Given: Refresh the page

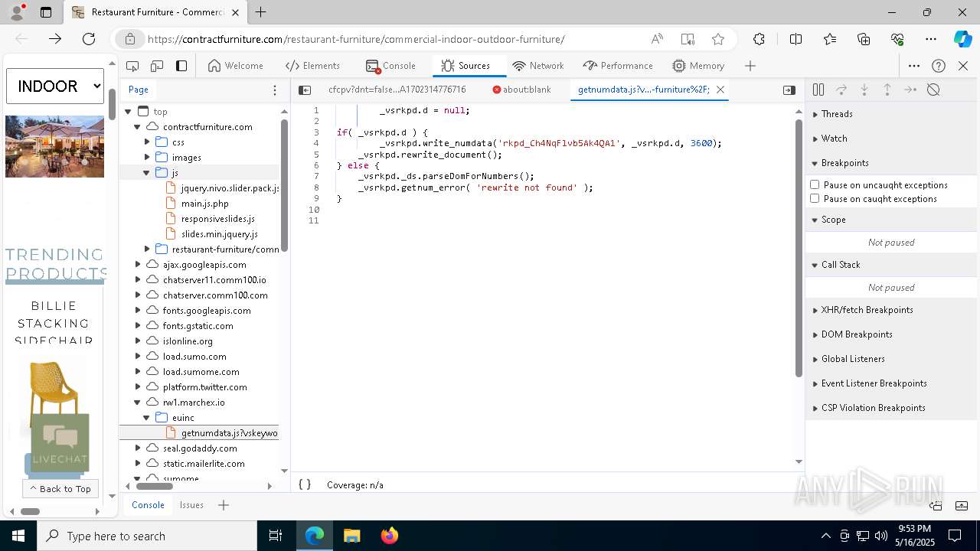Looking at the screenshot, I should (89, 39).
